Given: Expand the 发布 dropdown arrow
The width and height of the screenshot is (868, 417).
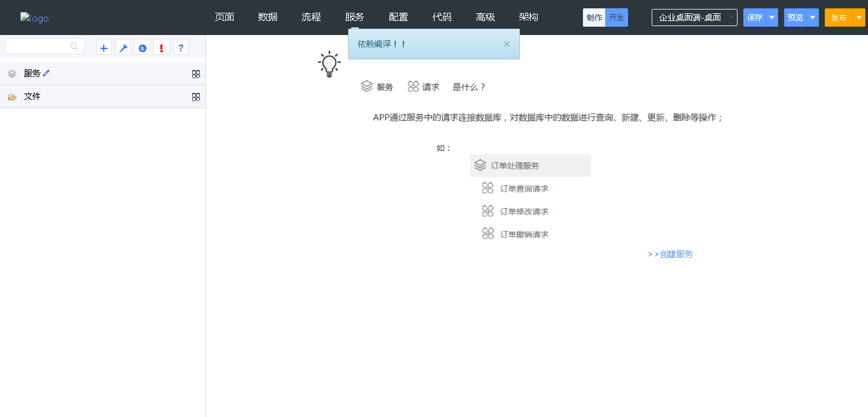Looking at the screenshot, I should click(859, 18).
